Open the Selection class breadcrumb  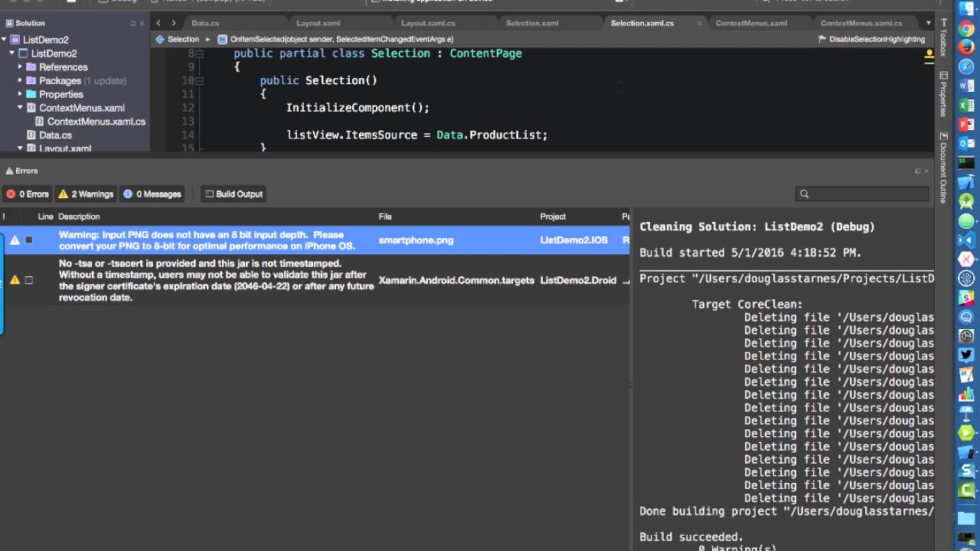coord(178,39)
